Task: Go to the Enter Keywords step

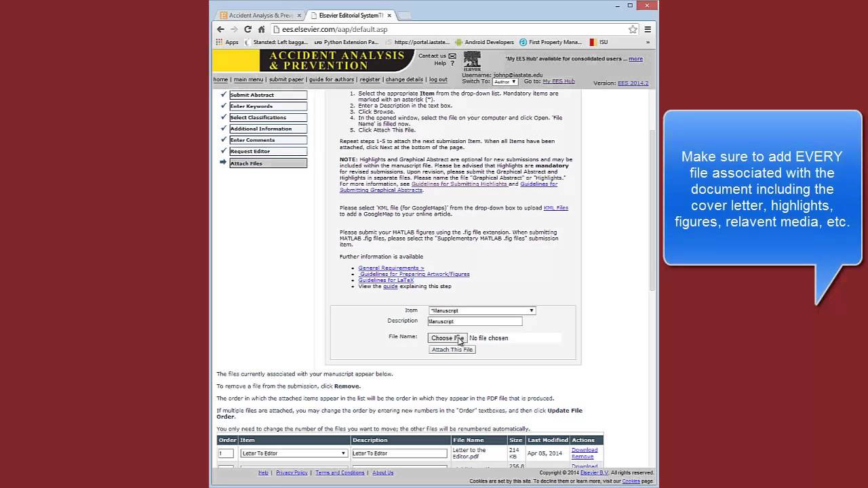Action: click(268, 106)
